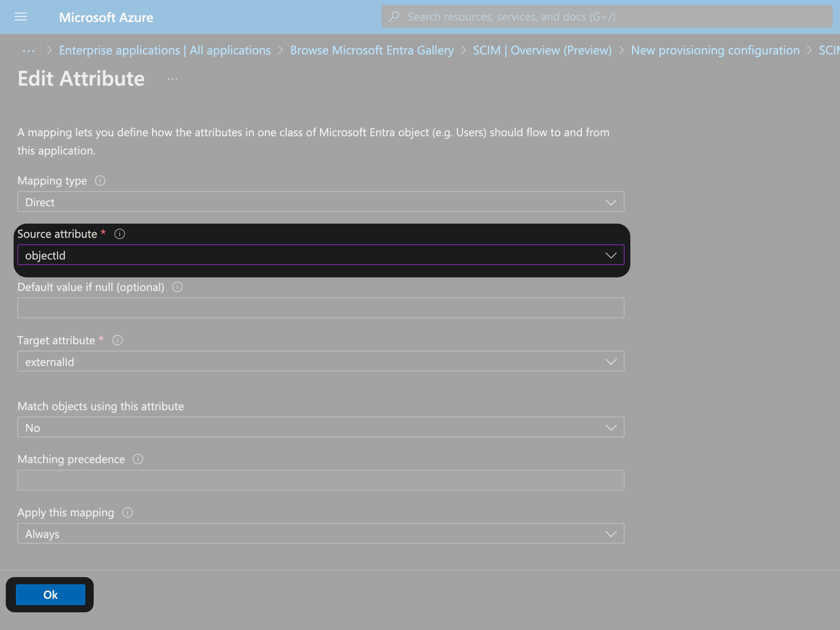Click the Matching precedence input field
This screenshot has width=840, height=630.
click(x=320, y=480)
